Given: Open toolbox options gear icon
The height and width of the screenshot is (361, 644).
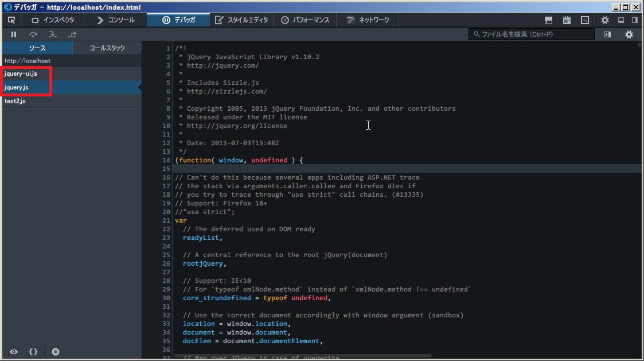Looking at the screenshot, I should coord(605,20).
